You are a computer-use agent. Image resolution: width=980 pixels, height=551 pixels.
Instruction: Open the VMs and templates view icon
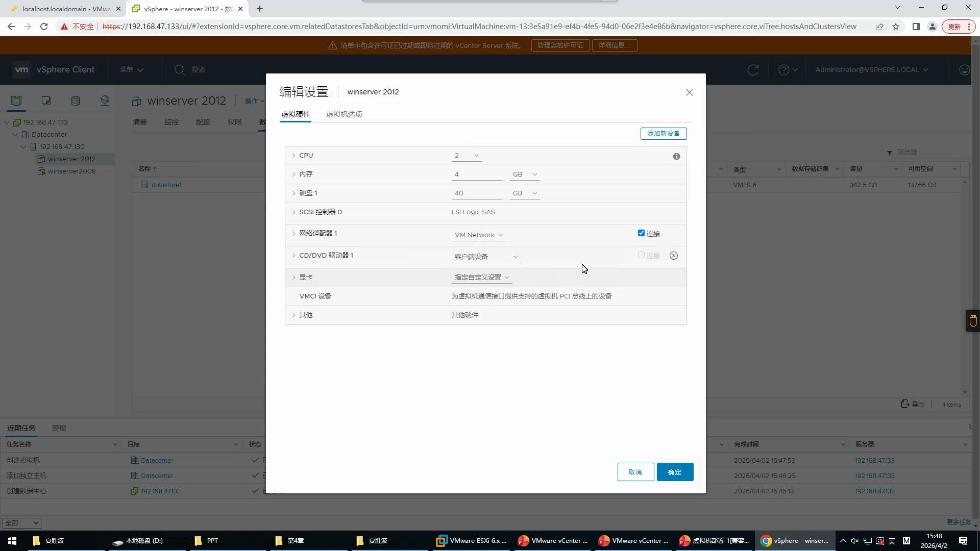(x=46, y=101)
